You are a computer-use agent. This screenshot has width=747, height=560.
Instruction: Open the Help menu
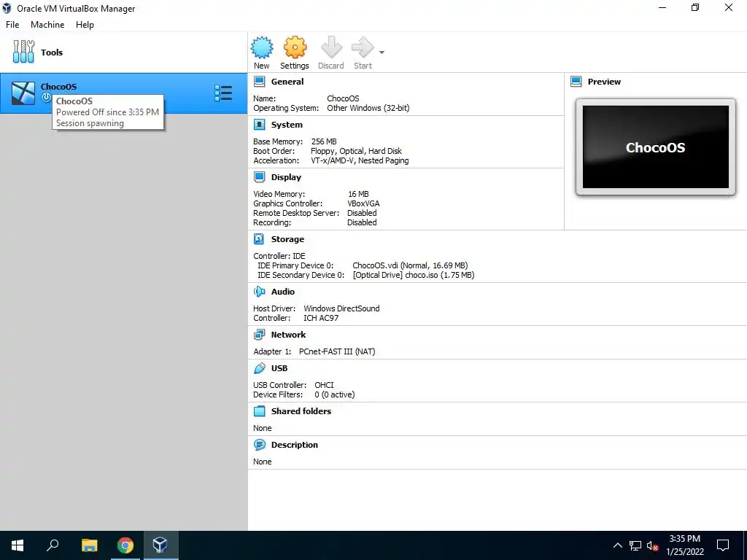[85, 25]
